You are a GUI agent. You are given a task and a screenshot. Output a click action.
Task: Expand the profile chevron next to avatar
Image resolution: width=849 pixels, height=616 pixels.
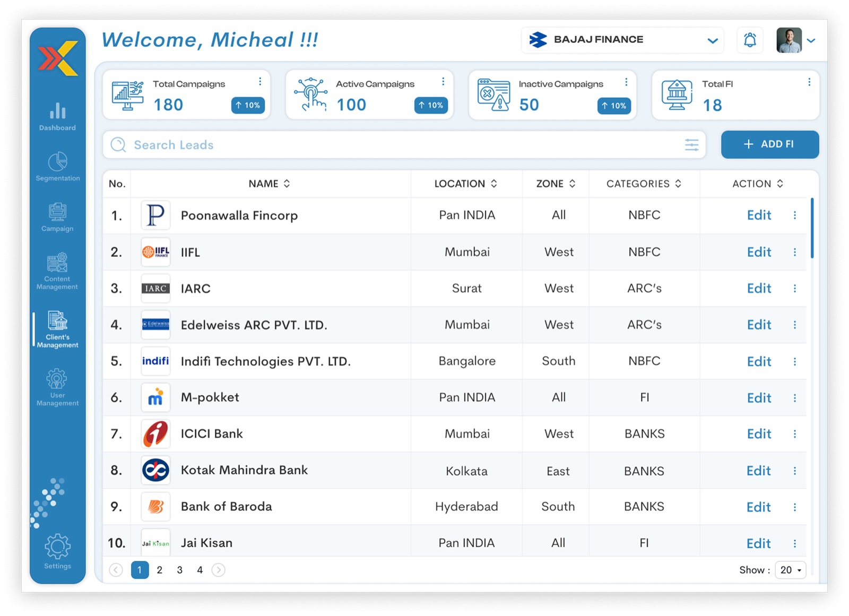[811, 40]
